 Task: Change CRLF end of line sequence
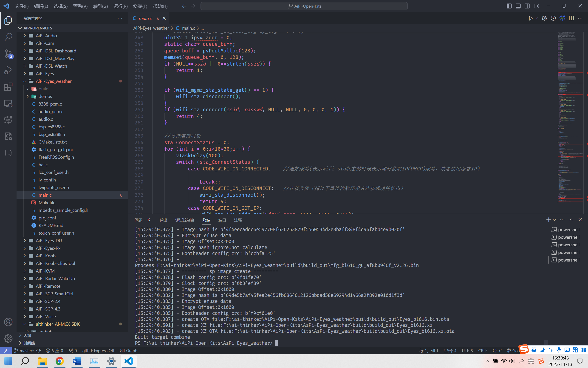pyautogui.click(x=483, y=351)
